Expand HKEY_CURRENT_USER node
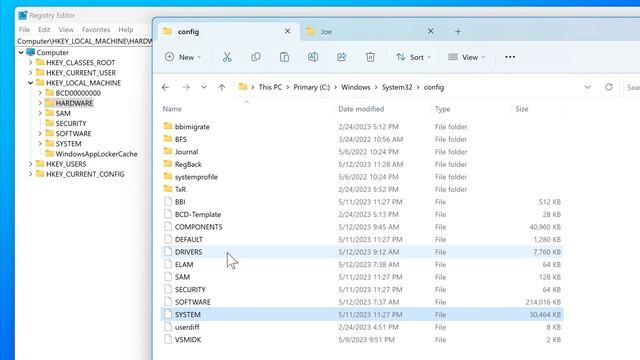The image size is (640, 360). pyautogui.click(x=31, y=73)
